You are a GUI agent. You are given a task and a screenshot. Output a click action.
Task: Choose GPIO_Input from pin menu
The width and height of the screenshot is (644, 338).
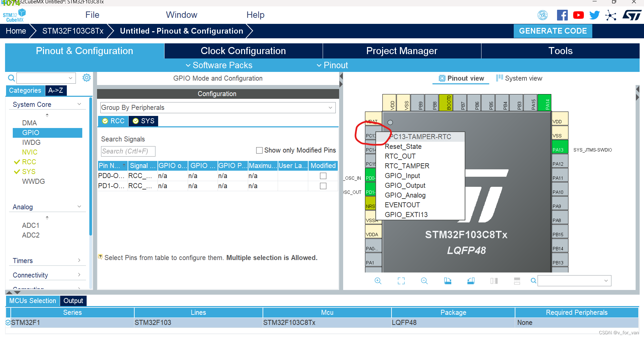tap(402, 176)
